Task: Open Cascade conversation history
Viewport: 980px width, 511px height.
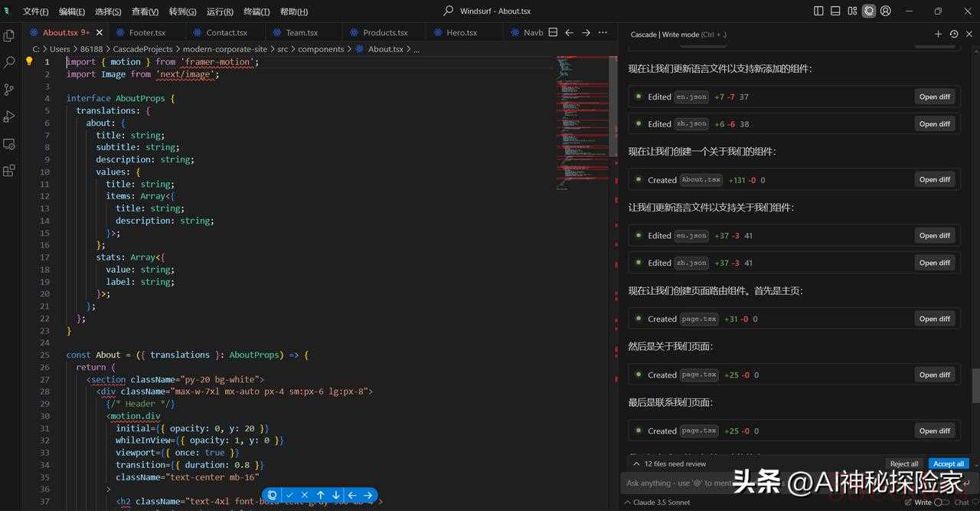Action: click(953, 34)
